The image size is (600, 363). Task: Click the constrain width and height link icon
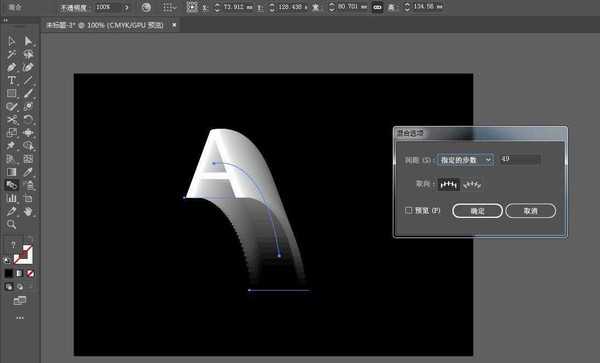377,7
